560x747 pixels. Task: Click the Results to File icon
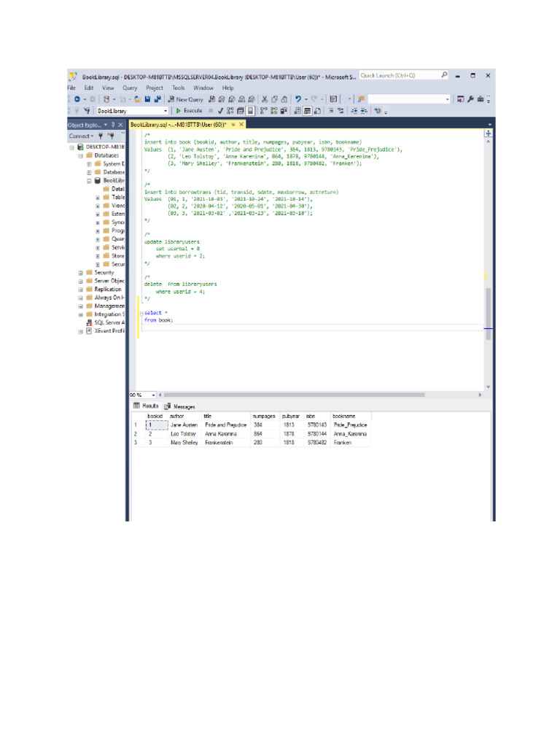pos(317,111)
